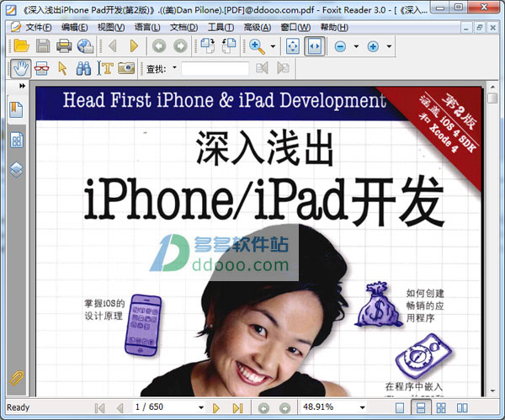Open the page number dropdown in status bar
Screen dimensions: 505x420
click(201, 407)
